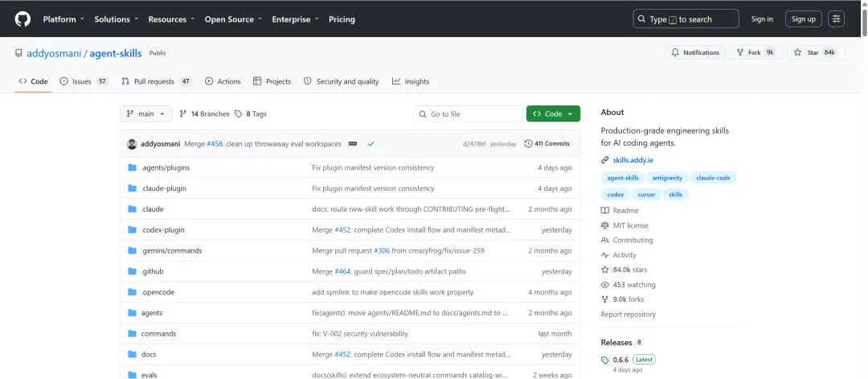Expand the Resources menu in header

[172, 19]
